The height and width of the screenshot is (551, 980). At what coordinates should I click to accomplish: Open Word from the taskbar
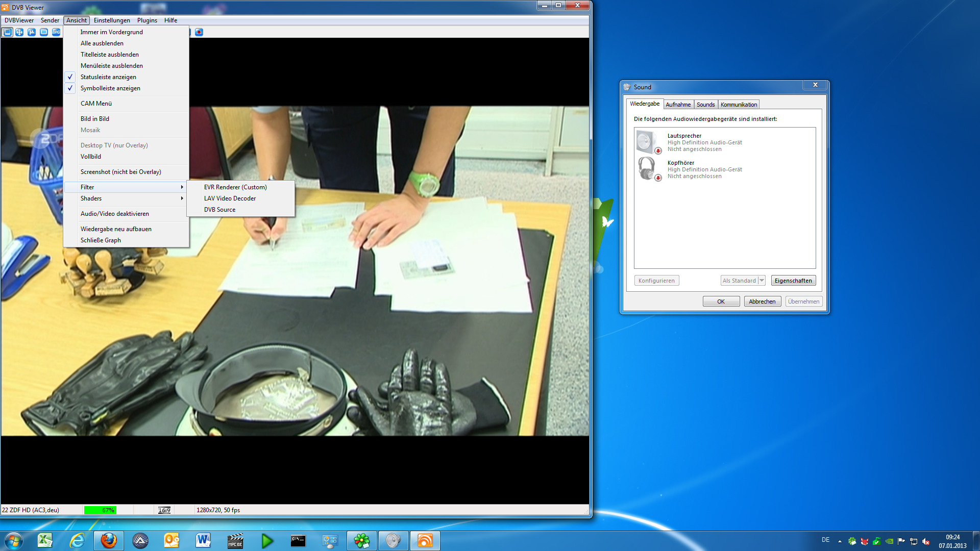(x=203, y=540)
